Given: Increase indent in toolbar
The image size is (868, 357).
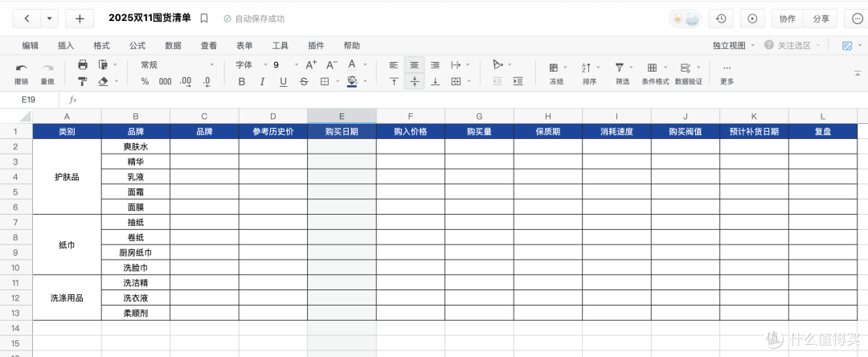Looking at the screenshot, I should (518, 81).
